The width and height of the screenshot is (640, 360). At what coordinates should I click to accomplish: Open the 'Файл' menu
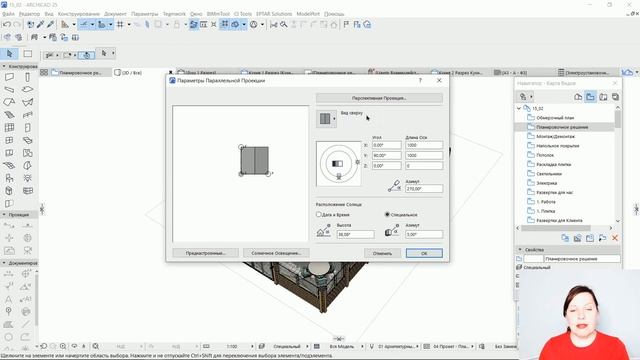[8, 14]
